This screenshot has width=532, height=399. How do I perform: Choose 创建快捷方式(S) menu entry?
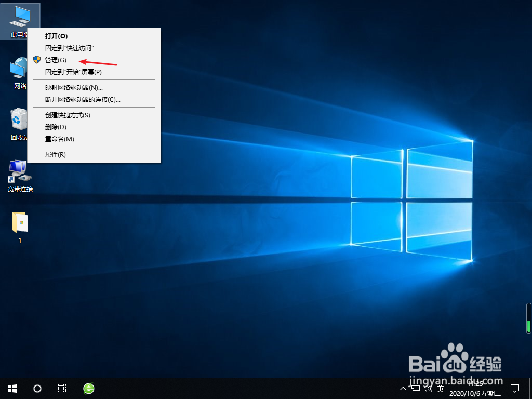point(94,115)
